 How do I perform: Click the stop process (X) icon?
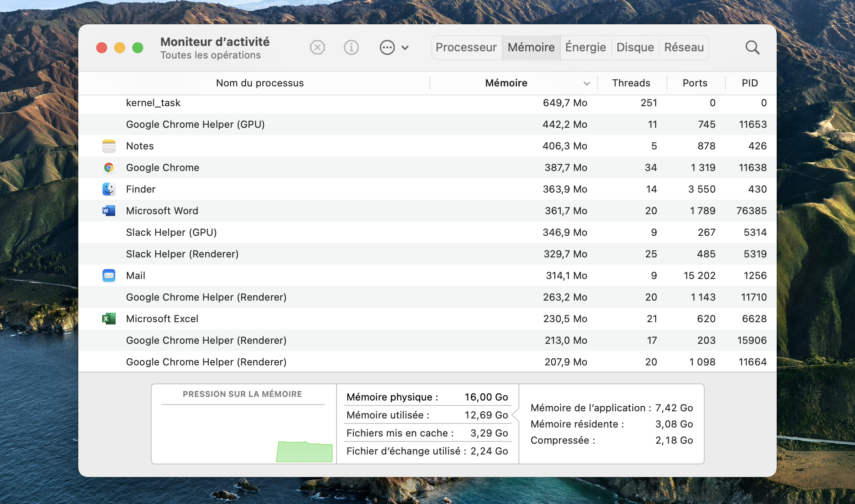point(317,47)
